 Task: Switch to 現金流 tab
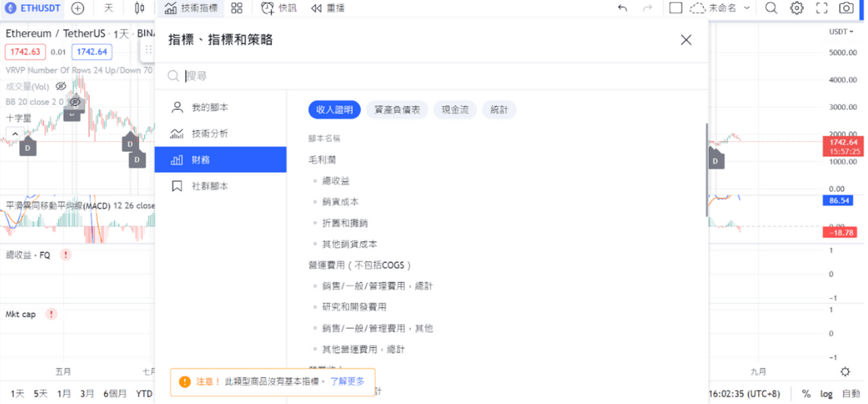455,110
